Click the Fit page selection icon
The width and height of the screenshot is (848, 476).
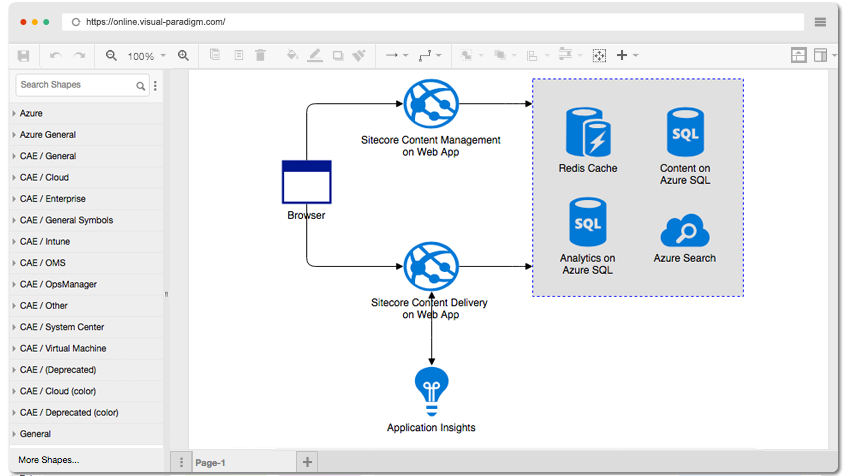pos(599,55)
